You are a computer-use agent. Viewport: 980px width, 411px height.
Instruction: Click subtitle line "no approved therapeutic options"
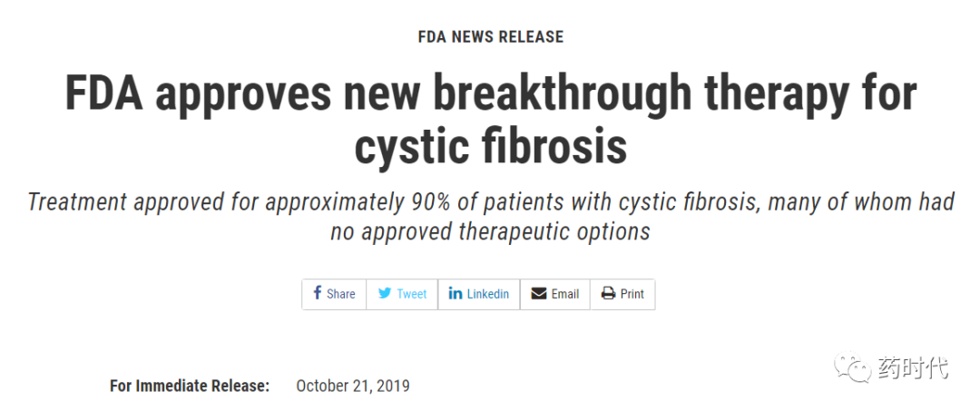point(491,231)
